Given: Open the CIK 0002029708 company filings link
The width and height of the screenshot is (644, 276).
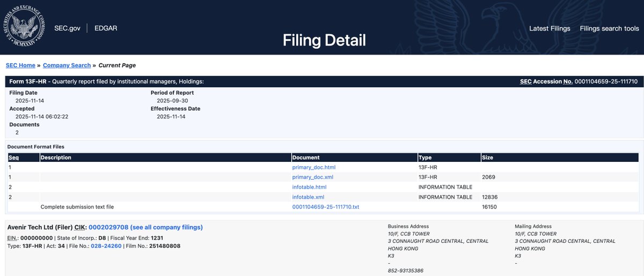Looking at the screenshot, I should click(145, 227).
